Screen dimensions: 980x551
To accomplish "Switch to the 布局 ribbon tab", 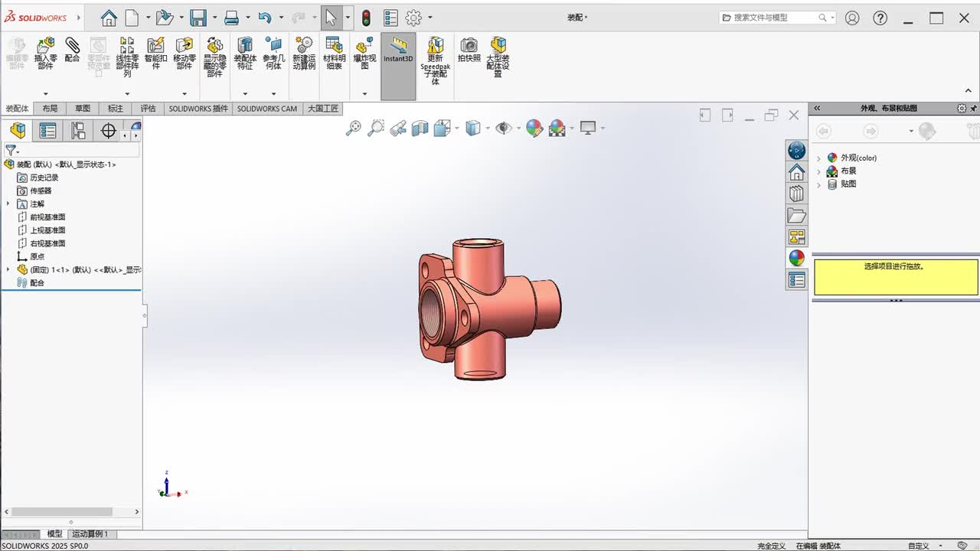I will coord(50,109).
